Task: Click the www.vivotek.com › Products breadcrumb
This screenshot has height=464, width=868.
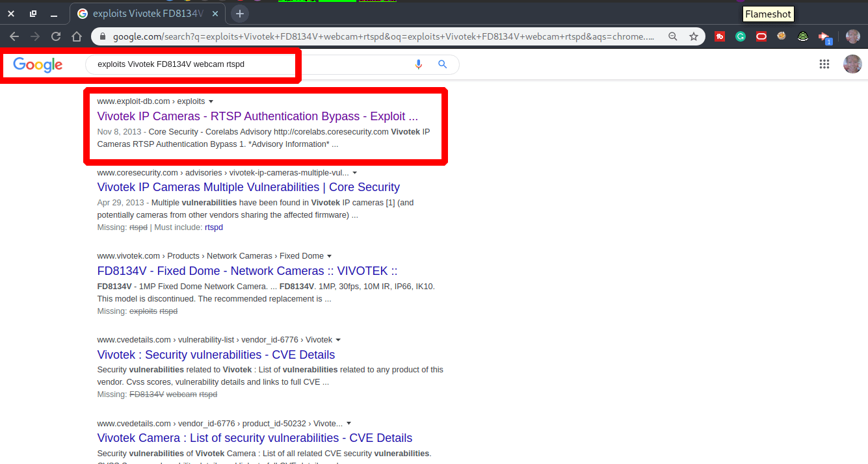Action: (x=210, y=256)
